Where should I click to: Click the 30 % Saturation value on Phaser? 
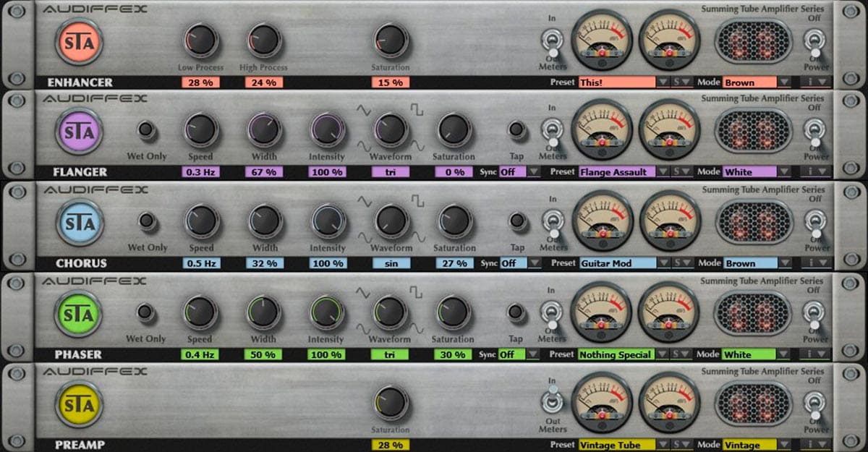(454, 354)
